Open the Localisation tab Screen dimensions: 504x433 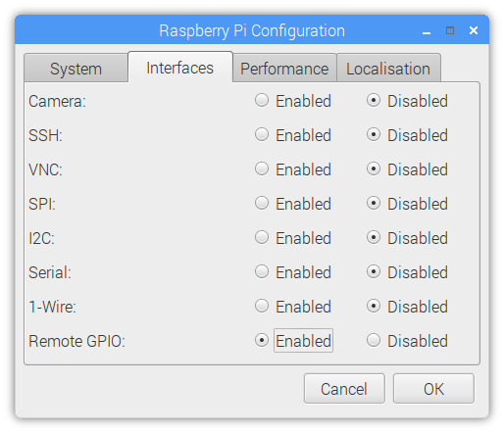388,69
